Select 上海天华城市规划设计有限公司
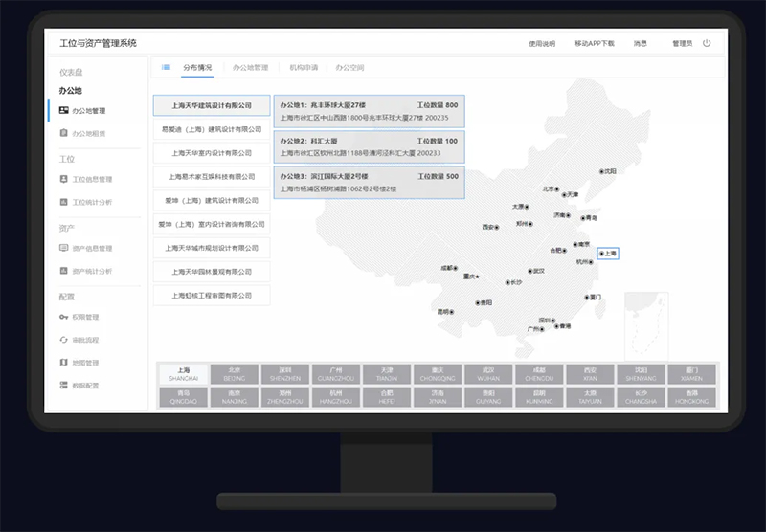This screenshot has height=532, width=766. (212, 248)
